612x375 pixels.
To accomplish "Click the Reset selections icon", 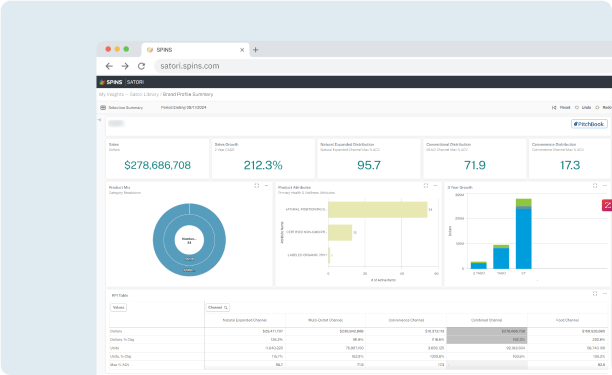I will click(x=554, y=107).
